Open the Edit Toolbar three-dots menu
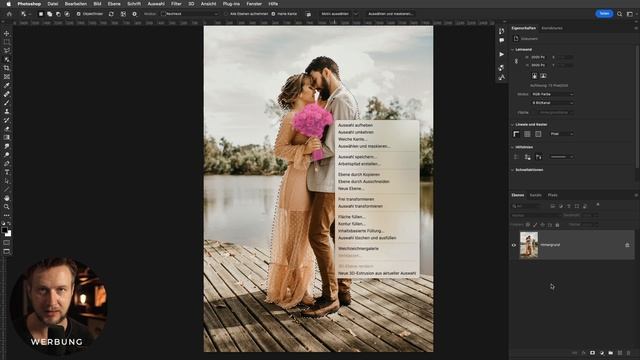This screenshot has height=360, width=640. (7, 215)
